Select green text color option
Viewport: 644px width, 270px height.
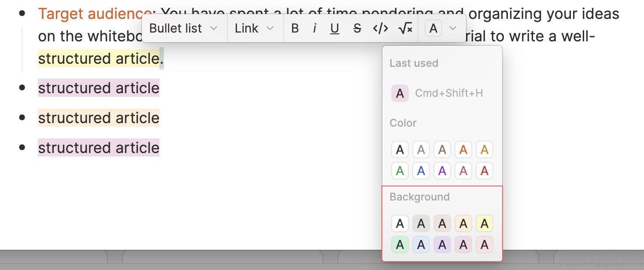[x=400, y=171]
